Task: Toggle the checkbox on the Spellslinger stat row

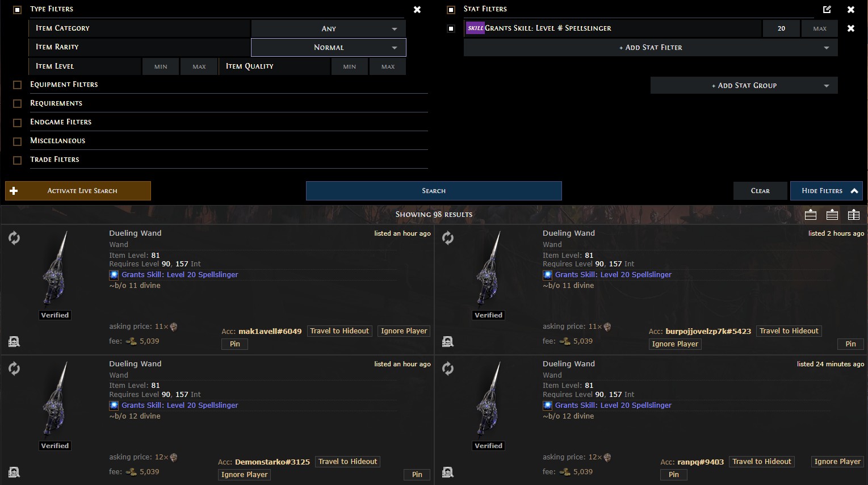Action: click(451, 28)
